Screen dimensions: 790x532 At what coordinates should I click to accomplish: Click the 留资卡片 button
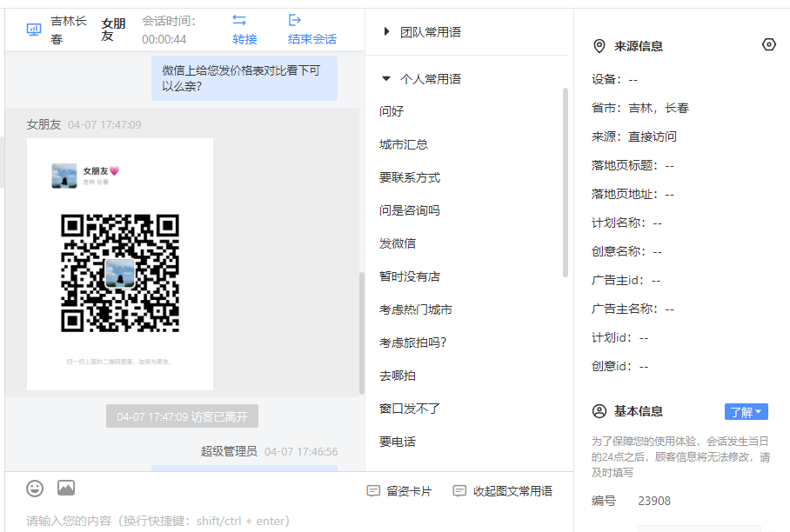[x=399, y=491]
